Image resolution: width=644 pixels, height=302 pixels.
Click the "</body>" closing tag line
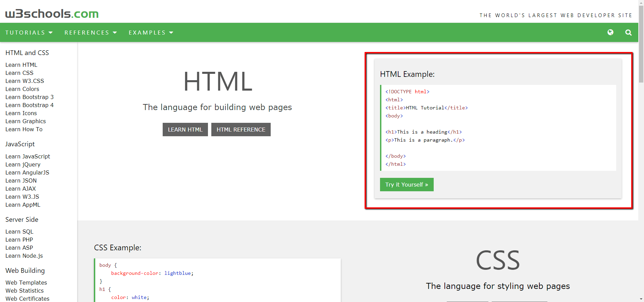[395, 156]
